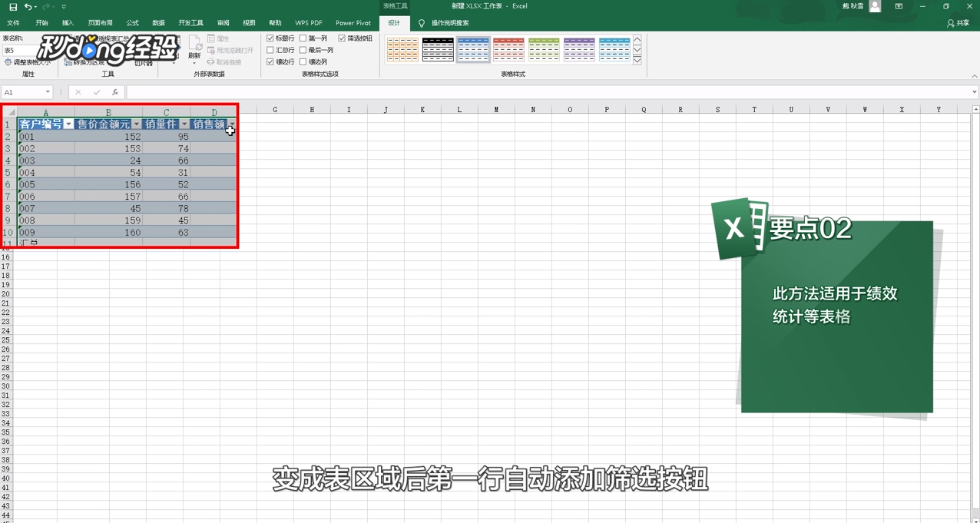Collapse the ribbon with the chevron
The height and width of the screenshot is (523, 980).
[974, 76]
